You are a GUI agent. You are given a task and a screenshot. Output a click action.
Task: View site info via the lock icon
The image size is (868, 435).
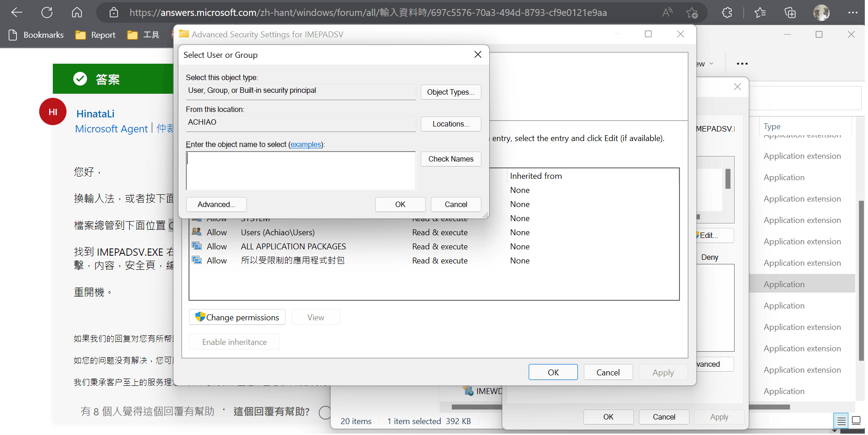coord(114,12)
